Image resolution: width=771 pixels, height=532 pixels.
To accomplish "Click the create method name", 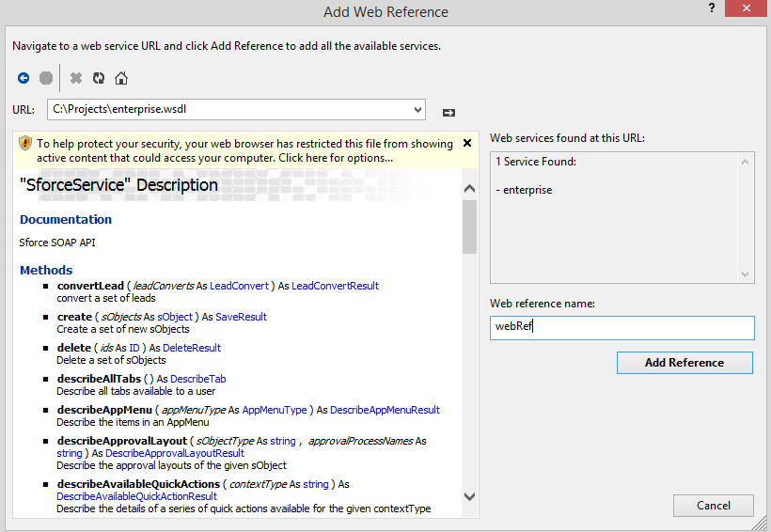I will coord(74,317).
